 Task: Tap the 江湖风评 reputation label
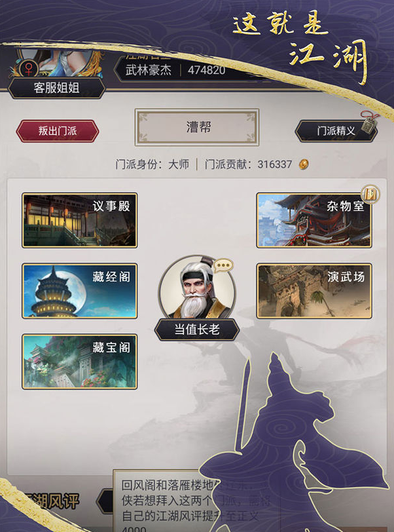click(x=51, y=501)
